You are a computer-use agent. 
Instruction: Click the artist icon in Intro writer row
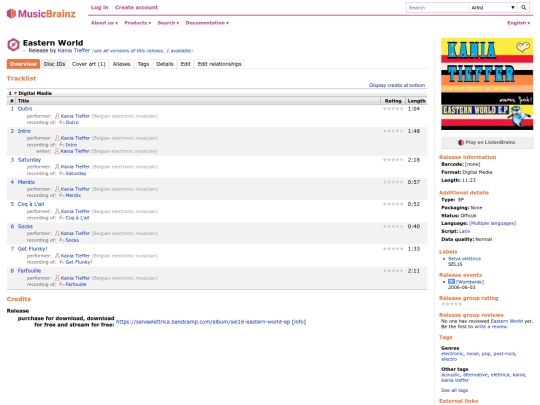(x=57, y=151)
